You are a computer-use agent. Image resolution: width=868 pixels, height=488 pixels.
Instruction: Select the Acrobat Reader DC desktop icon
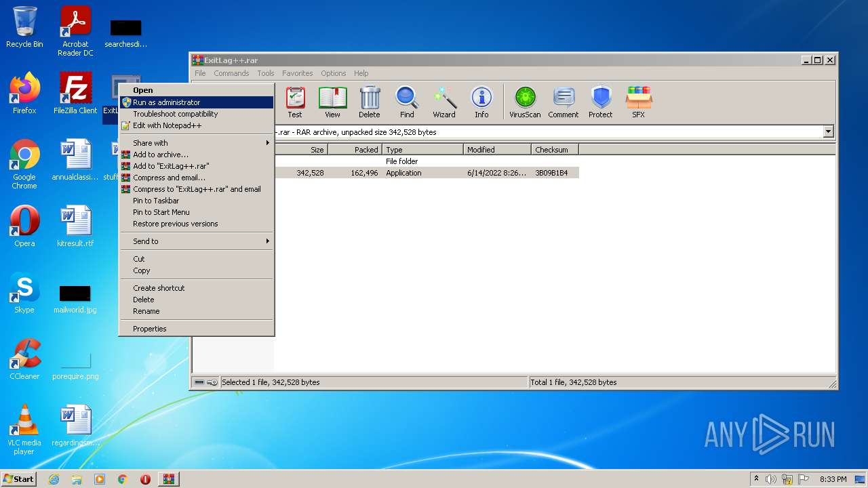(75, 31)
